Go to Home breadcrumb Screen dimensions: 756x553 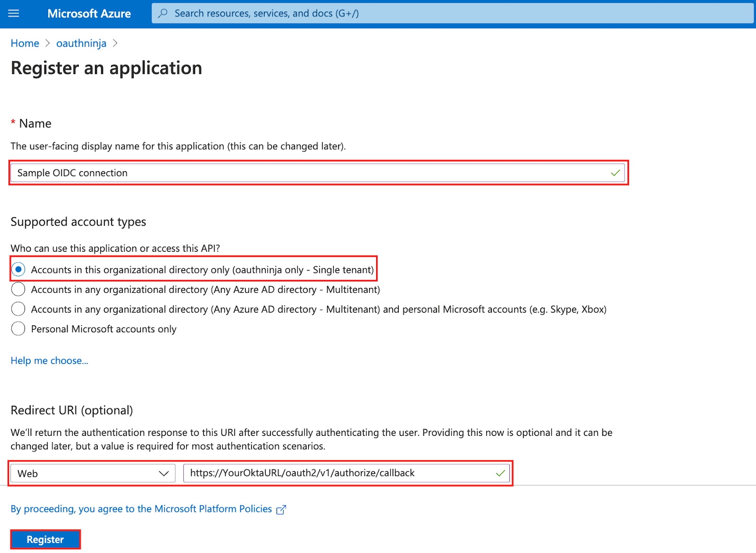pos(25,43)
